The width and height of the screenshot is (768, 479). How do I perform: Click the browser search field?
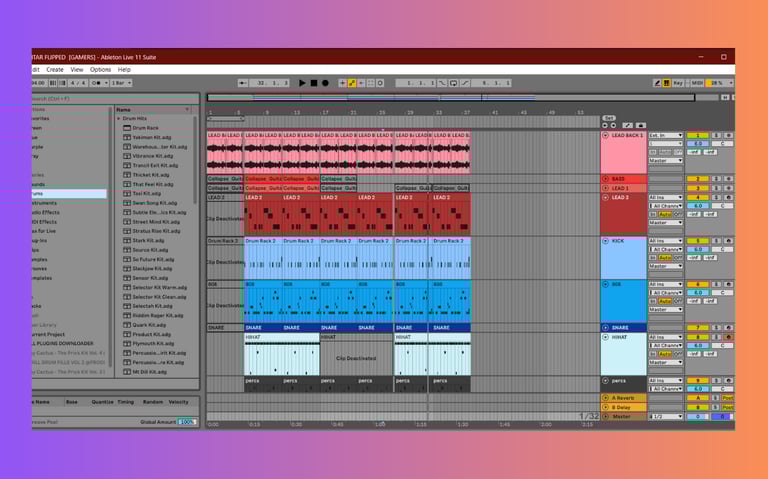tap(115, 98)
